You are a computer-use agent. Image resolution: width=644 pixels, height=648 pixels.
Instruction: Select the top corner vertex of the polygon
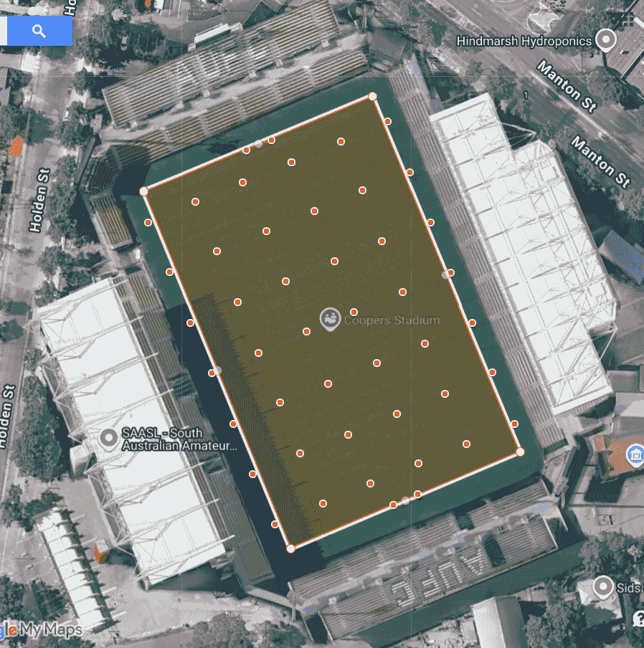pos(371,95)
